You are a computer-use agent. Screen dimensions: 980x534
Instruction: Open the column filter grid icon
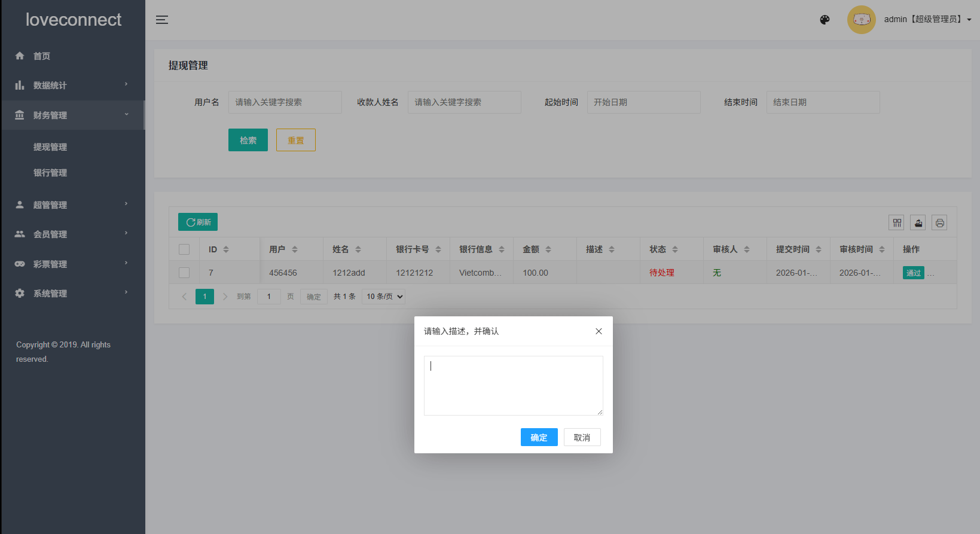(896, 223)
